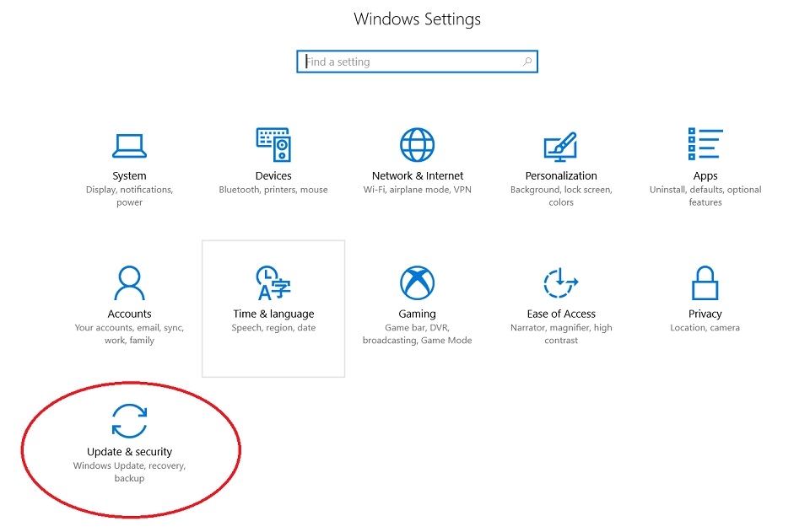Click 'Windows Update, recovery, backup' subtitle

[x=129, y=471]
